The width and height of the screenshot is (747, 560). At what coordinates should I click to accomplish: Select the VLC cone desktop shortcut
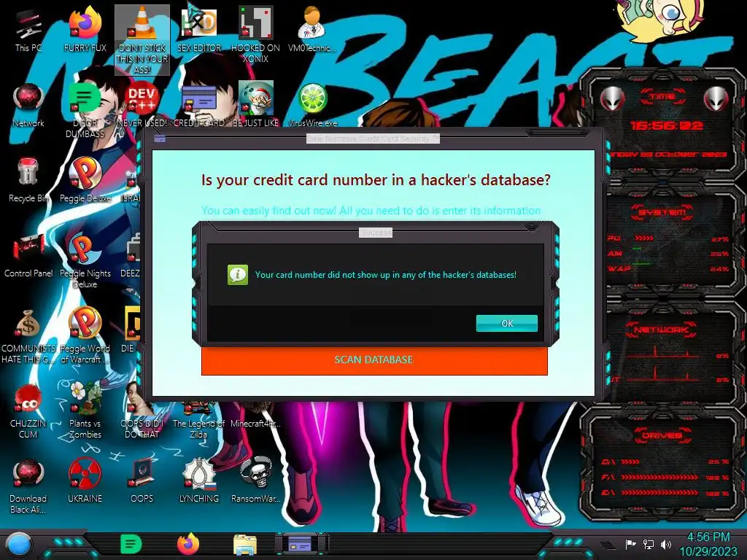(142, 40)
